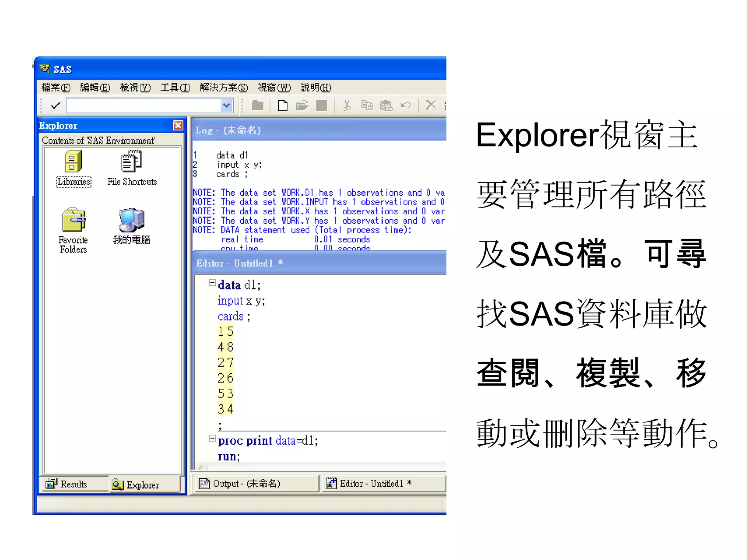Switch to the Explorer bottom tab

(x=144, y=485)
